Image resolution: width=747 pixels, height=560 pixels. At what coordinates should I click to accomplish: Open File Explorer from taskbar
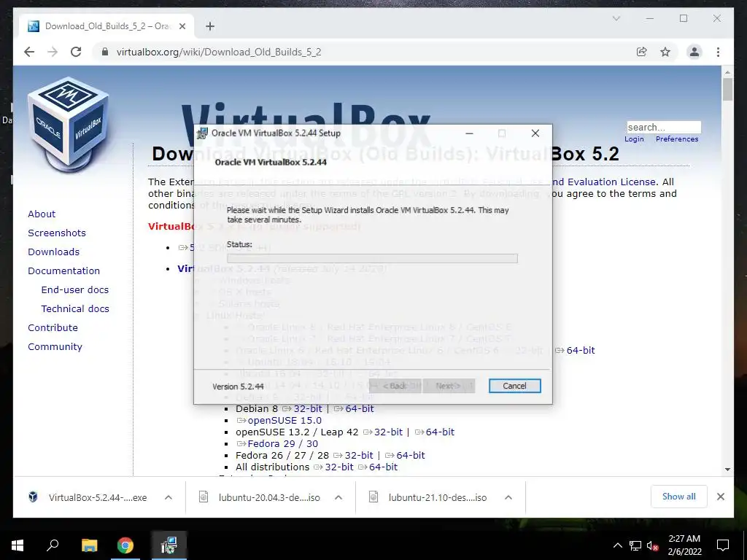[x=89, y=545]
